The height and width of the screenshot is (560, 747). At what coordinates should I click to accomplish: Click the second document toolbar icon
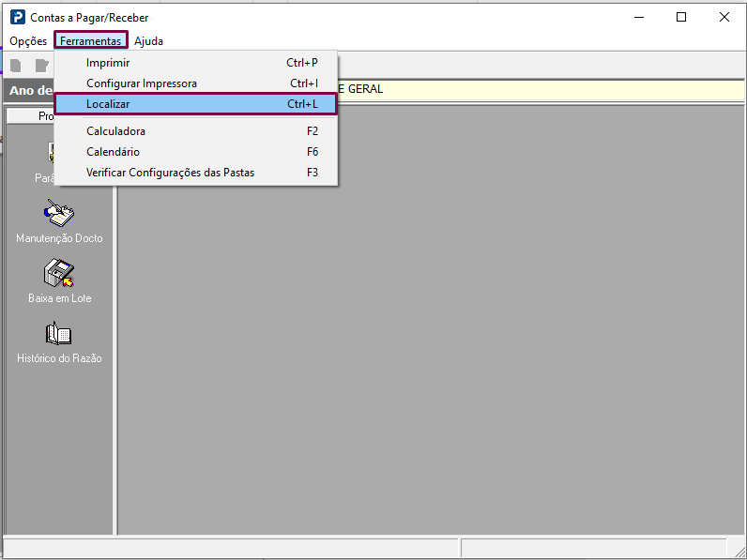coord(42,66)
